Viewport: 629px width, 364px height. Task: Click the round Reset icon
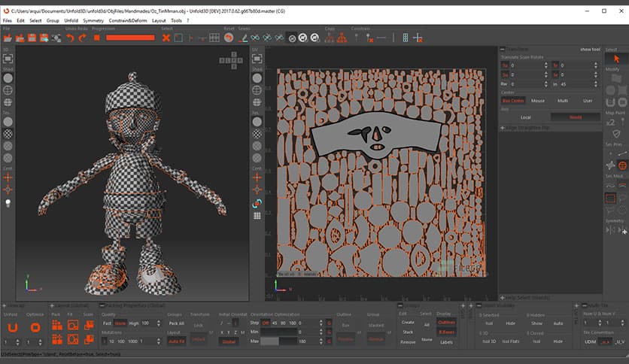229,38
